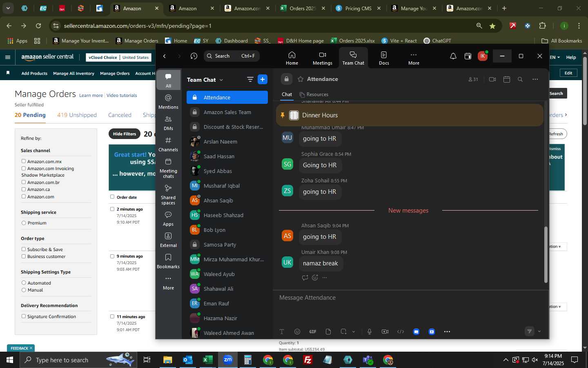
Task: Open Zoom notifications bell
Action: (453, 56)
